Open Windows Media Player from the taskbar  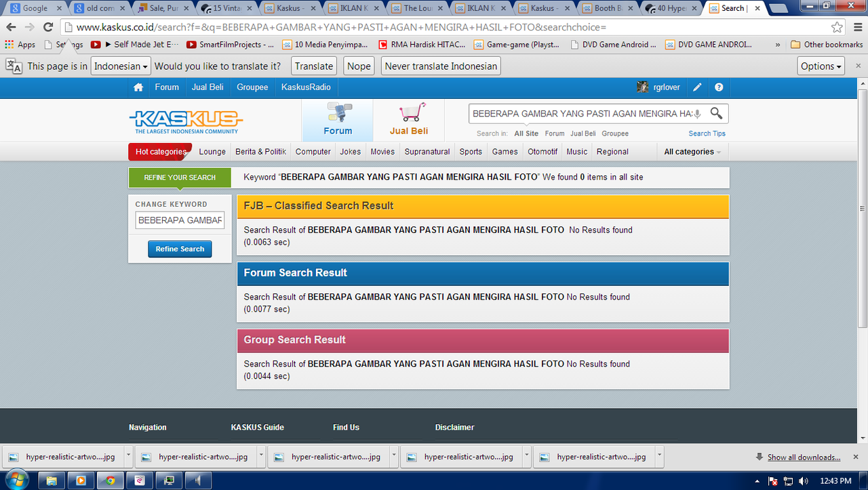coord(81,481)
